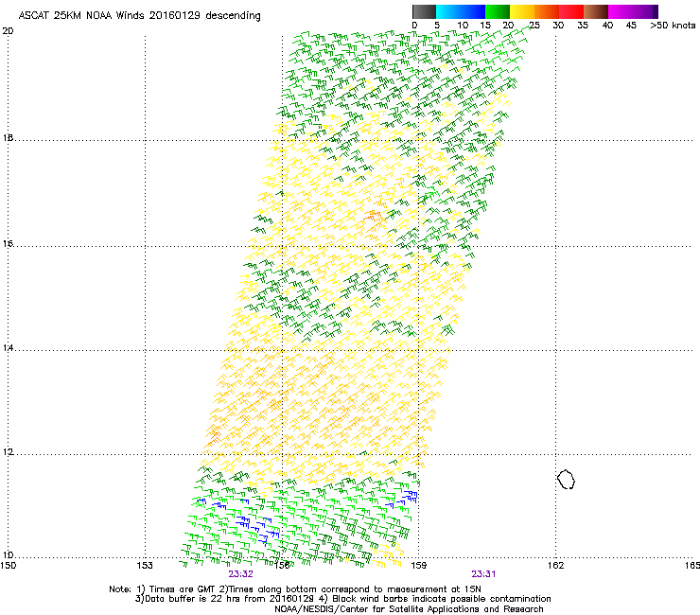Click the purple 45-50 knots legend swatch
Screen dimensions: 700x615
(x=645, y=11)
